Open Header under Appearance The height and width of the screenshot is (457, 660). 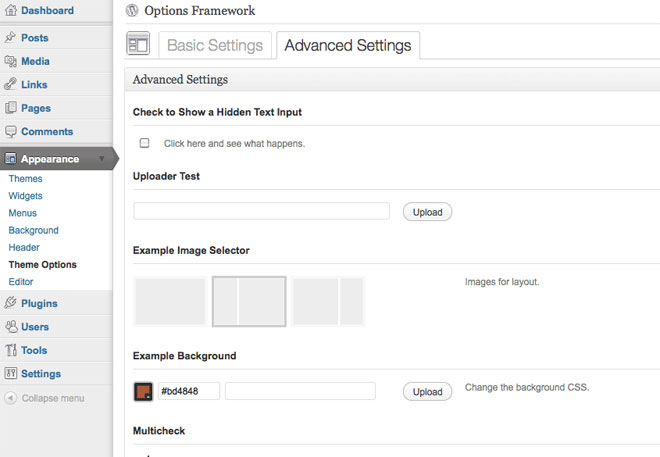click(x=24, y=247)
